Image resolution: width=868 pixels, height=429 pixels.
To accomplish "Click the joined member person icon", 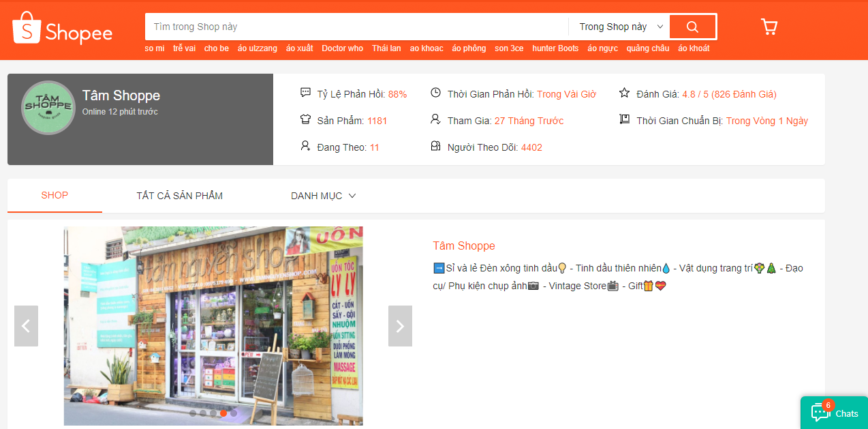I will 435,119.
